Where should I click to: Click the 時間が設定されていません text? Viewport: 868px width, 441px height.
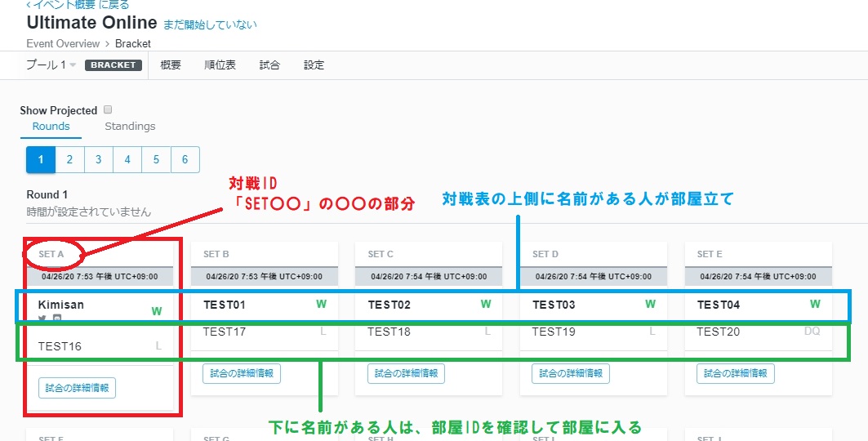pyautogui.click(x=88, y=212)
